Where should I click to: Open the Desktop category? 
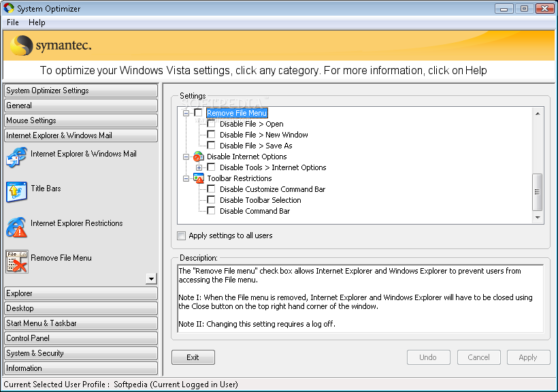81,308
